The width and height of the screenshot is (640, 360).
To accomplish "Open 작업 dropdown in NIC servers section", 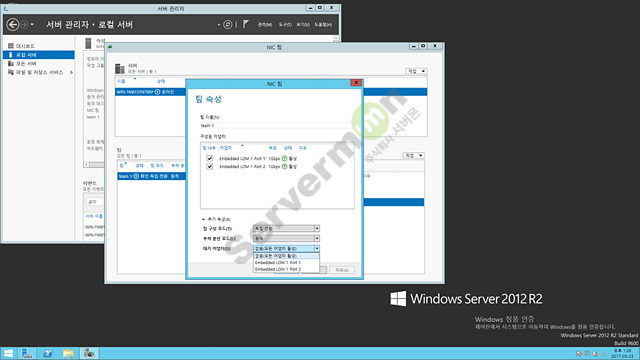I will click(416, 71).
